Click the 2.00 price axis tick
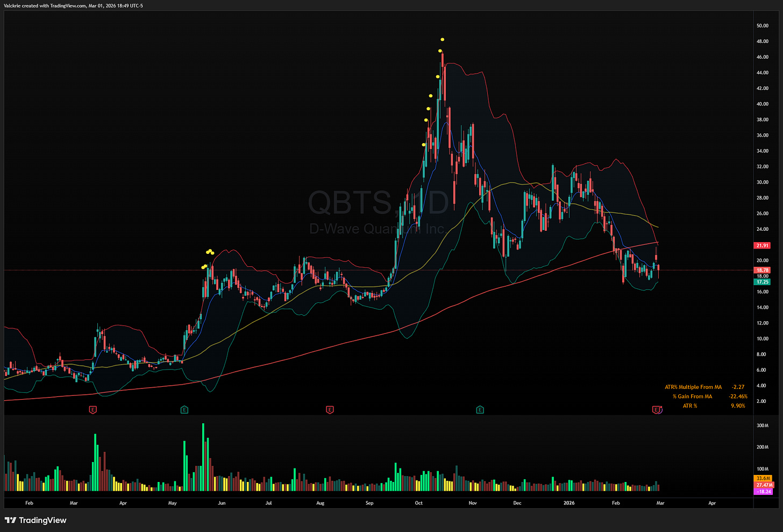The height and width of the screenshot is (532, 783). [x=761, y=401]
